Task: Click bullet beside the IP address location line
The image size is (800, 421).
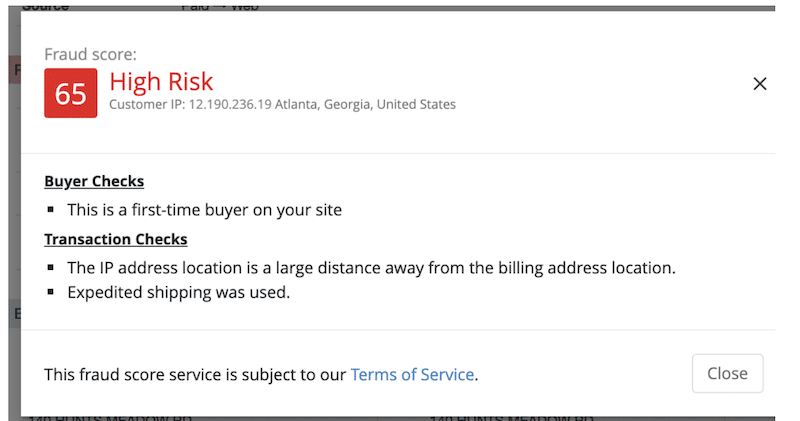Action: (x=51, y=268)
